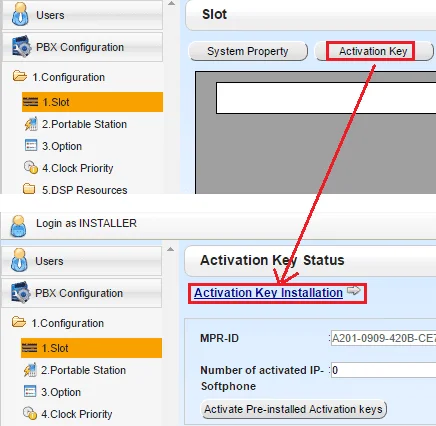Click the Users person icon in upper panel
436x426 pixels.
point(20,14)
